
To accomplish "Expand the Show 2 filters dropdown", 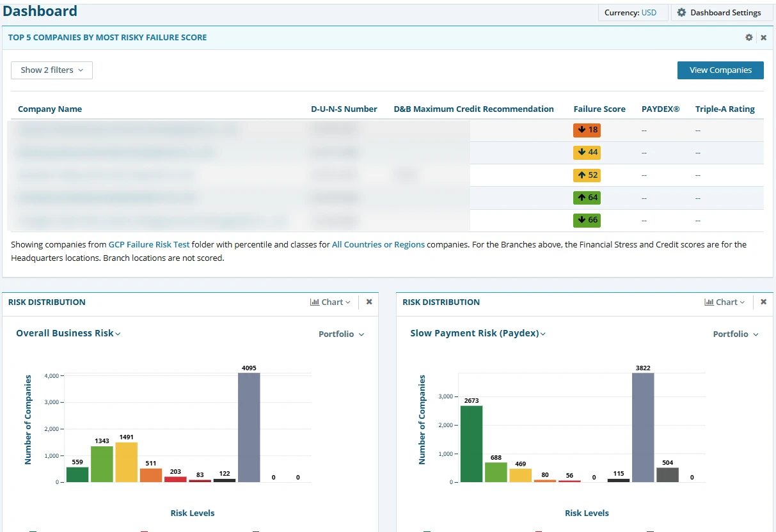I will coord(52,70).
